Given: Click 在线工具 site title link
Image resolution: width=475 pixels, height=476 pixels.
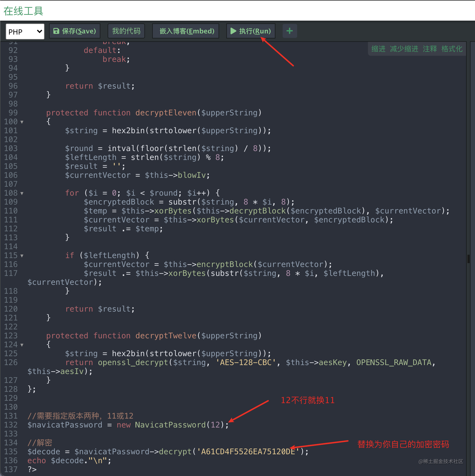Looking at the screenshot, I should (x=23, y=11).
